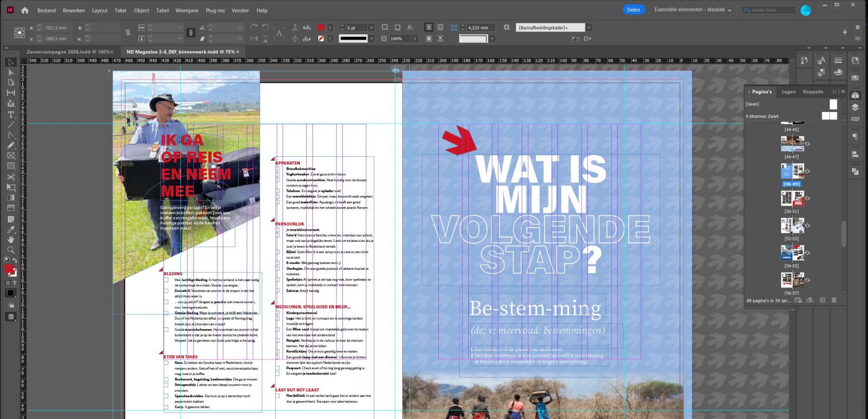Select a point in the reference point locator

point(19,33)
